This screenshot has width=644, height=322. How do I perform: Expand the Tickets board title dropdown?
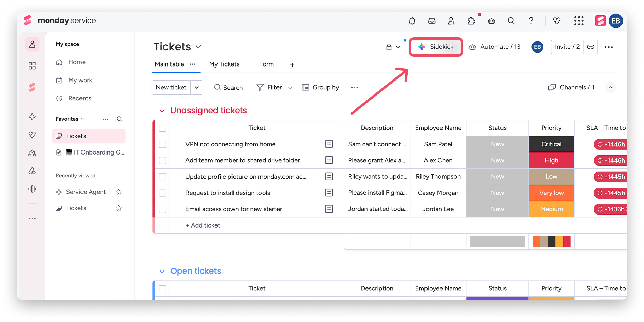click(198, 47)
